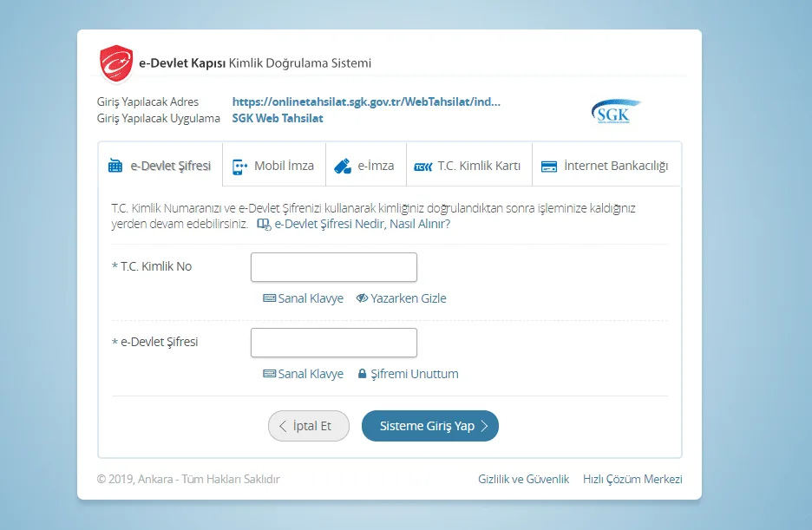The image size is (812, 530).
Task: Click the book icon beside Şifresi Nedir link
Action: (264, 224)
